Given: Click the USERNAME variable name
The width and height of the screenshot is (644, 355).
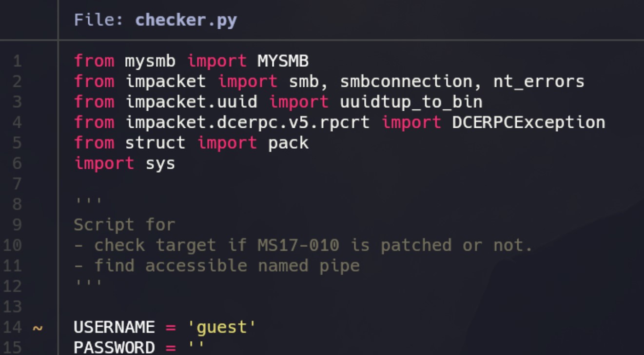Looking at the screenshot, I should [x=114, y=327].
